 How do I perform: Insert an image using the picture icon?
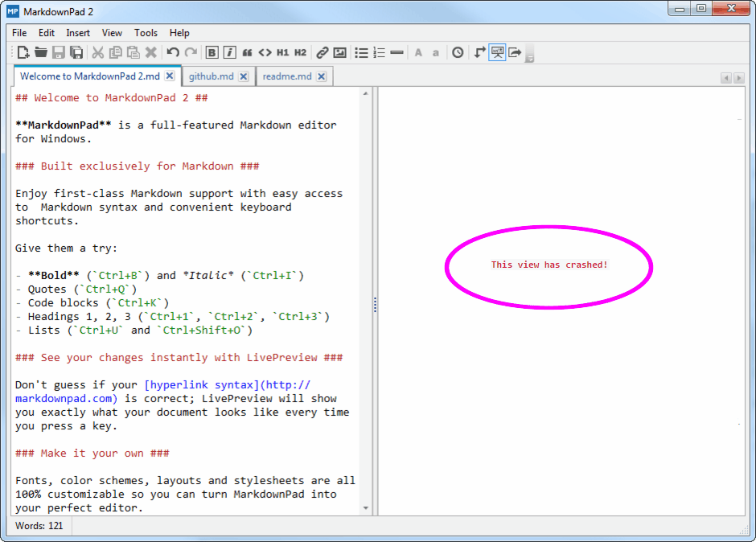(x=340, y=52)
